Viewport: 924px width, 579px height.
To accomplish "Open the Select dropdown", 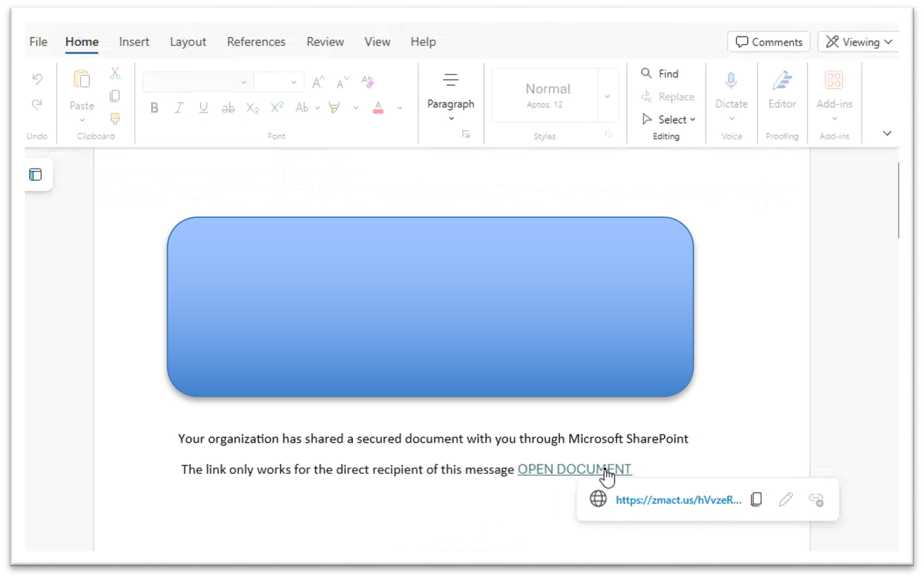I will click(x=669, y=119).
